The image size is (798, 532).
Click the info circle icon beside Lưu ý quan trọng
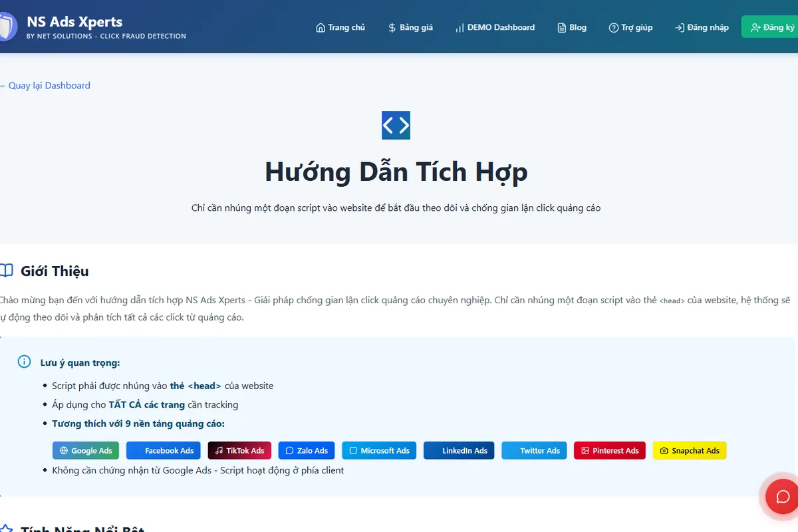[x=25, y=362]
